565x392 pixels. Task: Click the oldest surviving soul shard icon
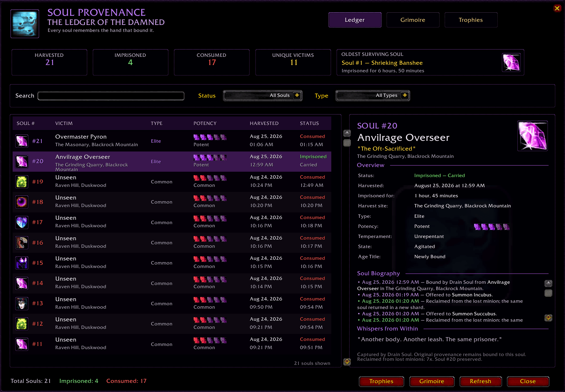pyautogui.click(x=511, y=62)
